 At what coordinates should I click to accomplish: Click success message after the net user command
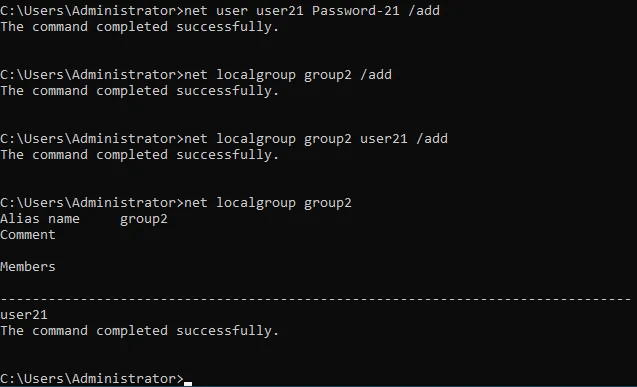[x=140, y=27]
